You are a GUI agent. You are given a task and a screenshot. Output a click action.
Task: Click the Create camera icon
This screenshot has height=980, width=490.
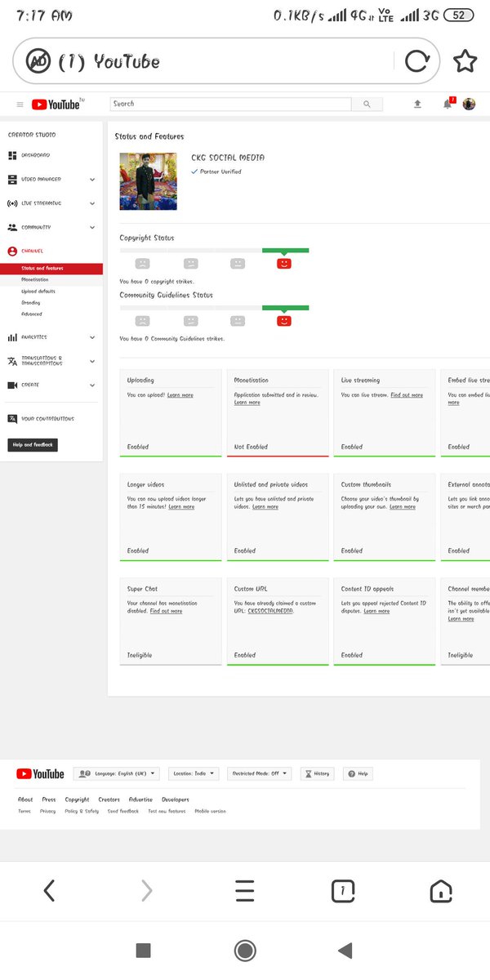[x=12, y=385]
